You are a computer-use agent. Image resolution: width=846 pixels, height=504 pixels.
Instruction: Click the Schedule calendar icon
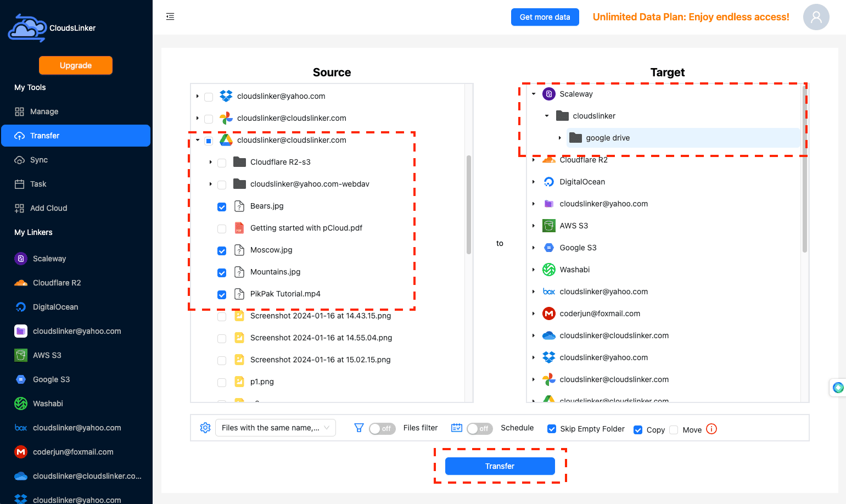pos(457,428)
